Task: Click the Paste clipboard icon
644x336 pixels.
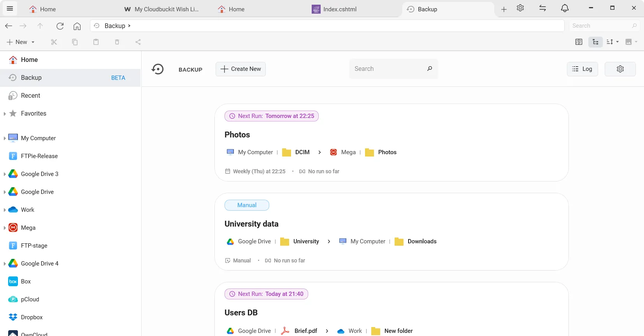Action: (x=96, y=42)
